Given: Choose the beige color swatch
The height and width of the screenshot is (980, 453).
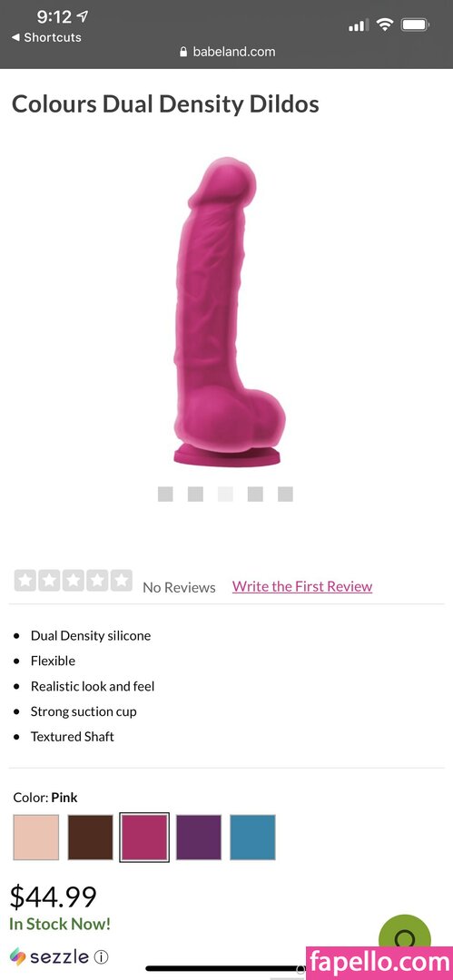Looking at the screenshot, I should (35, 837).
